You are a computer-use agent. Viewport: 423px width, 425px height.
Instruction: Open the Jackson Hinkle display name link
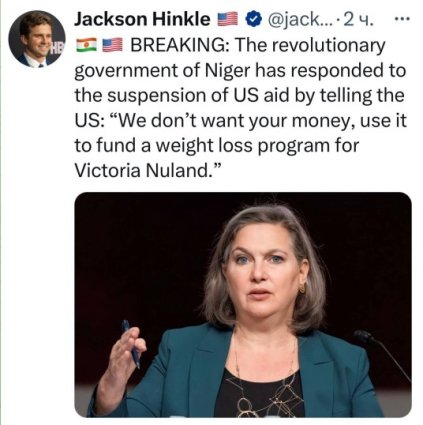(142, 19)
